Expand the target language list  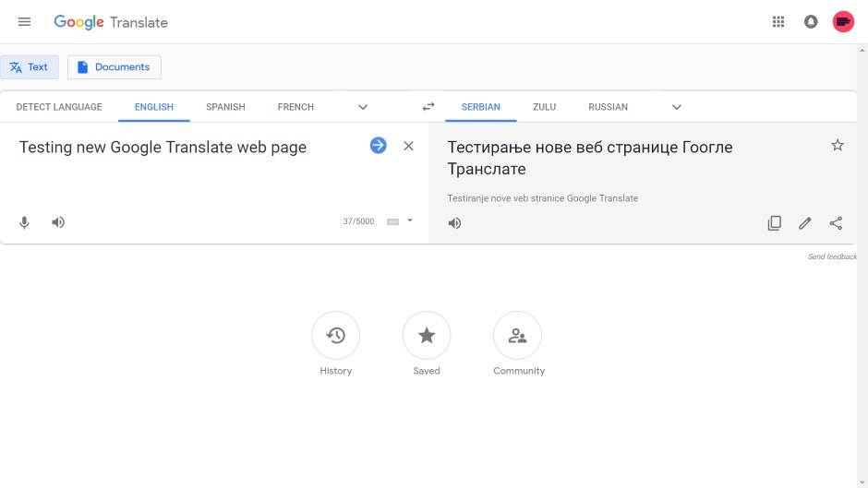[677, 107]
